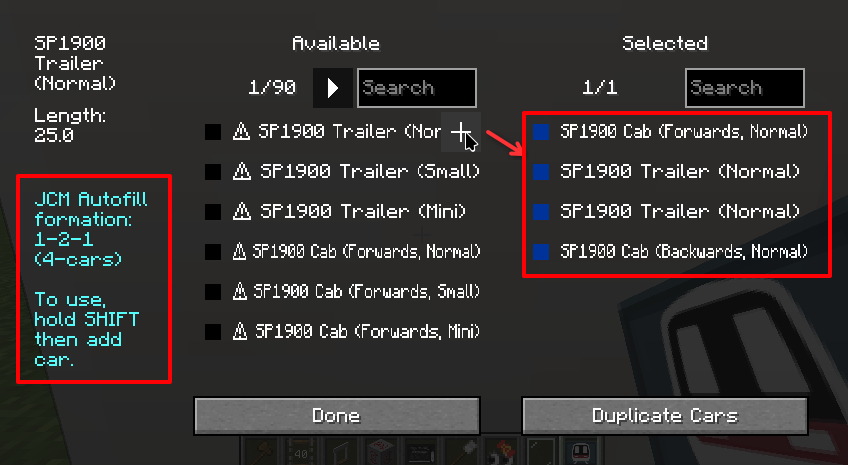848x465 pixels.
Task: Select the train item in the hotbar
Action: point(580,451)
